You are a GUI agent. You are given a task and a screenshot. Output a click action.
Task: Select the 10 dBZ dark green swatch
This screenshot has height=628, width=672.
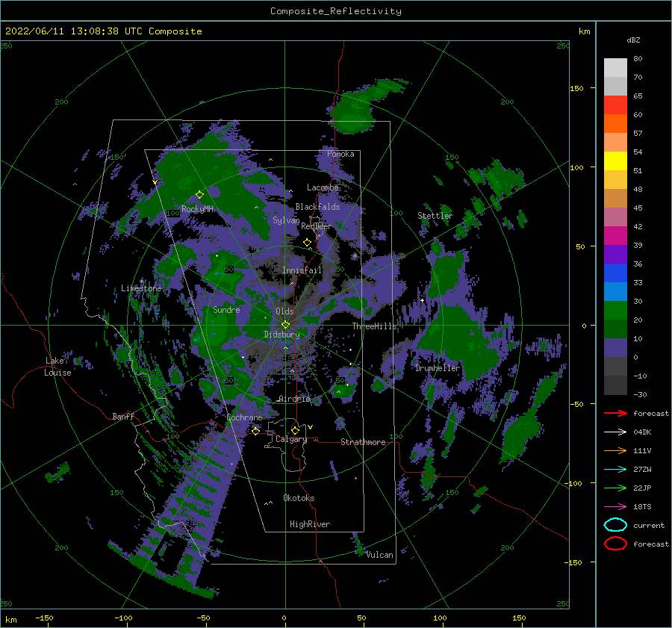615,329
